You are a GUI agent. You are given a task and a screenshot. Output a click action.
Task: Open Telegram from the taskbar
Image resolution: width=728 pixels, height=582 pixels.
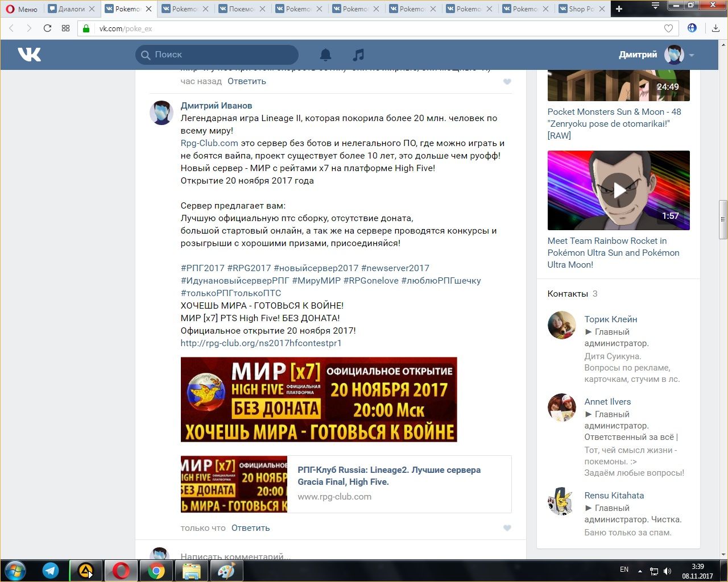pyautogui.click(x=51, y=571)
